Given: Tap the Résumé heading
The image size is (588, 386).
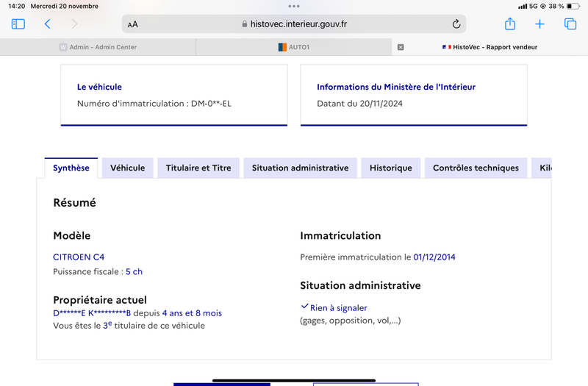Looking at the screenshot, I should (75, 203).
